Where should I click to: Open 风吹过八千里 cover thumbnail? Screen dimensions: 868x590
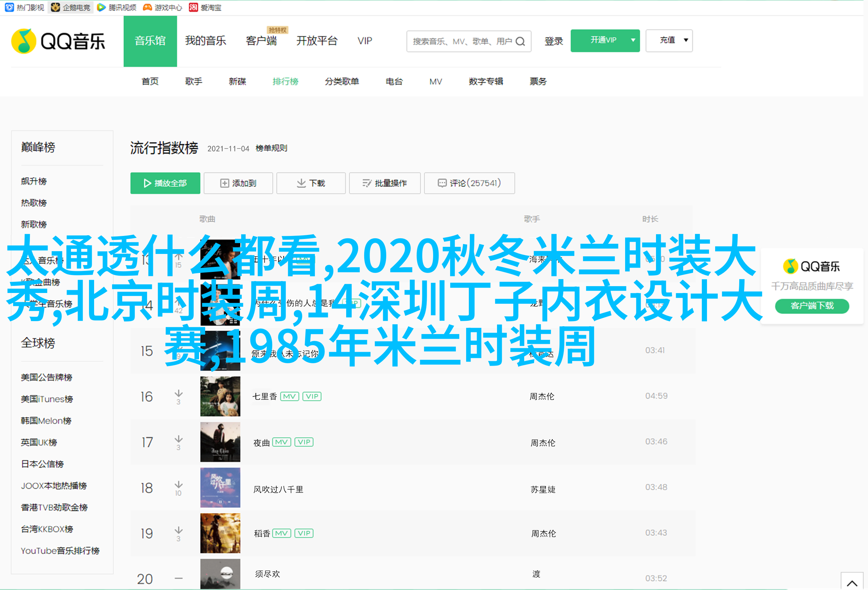click(x=220, y=488)
